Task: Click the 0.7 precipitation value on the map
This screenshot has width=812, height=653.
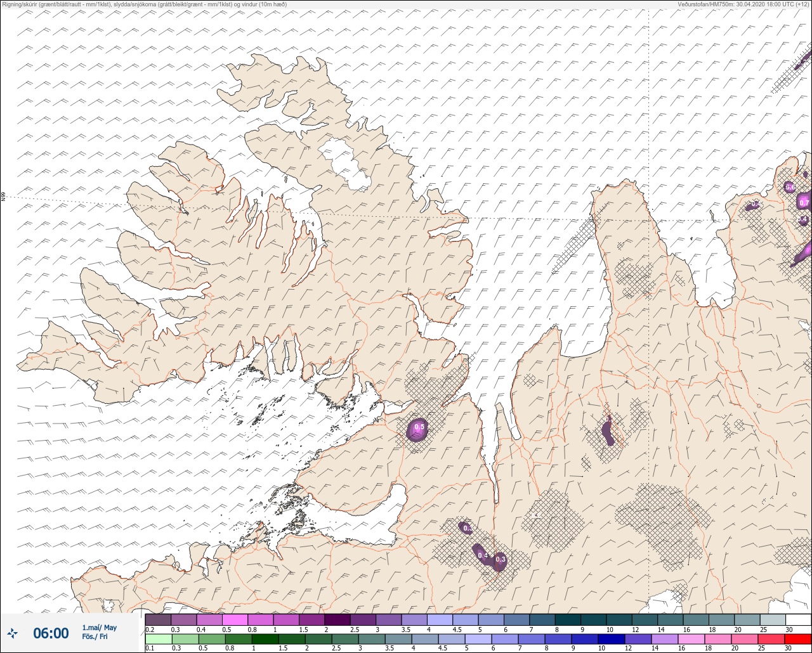Action: coord(804,203)
